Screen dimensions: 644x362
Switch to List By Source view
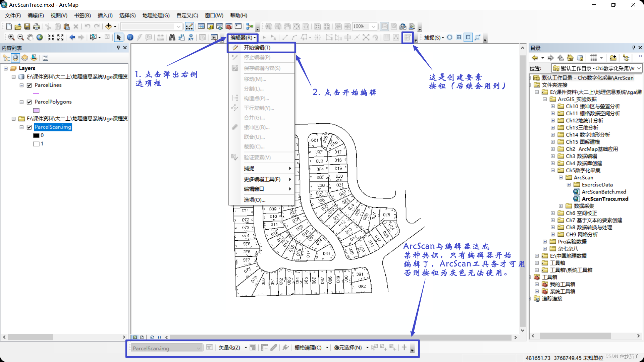[15, 58]
